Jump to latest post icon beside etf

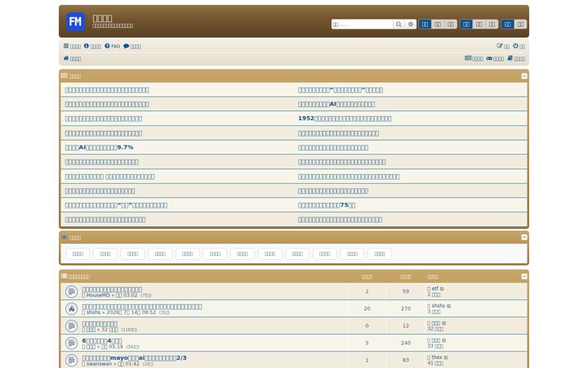coord(442,289)
